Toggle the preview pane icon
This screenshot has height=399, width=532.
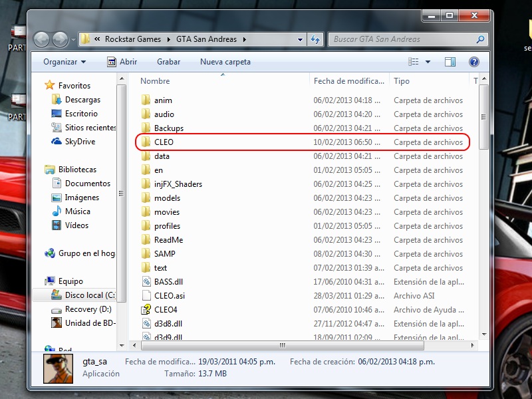(450, 62)
